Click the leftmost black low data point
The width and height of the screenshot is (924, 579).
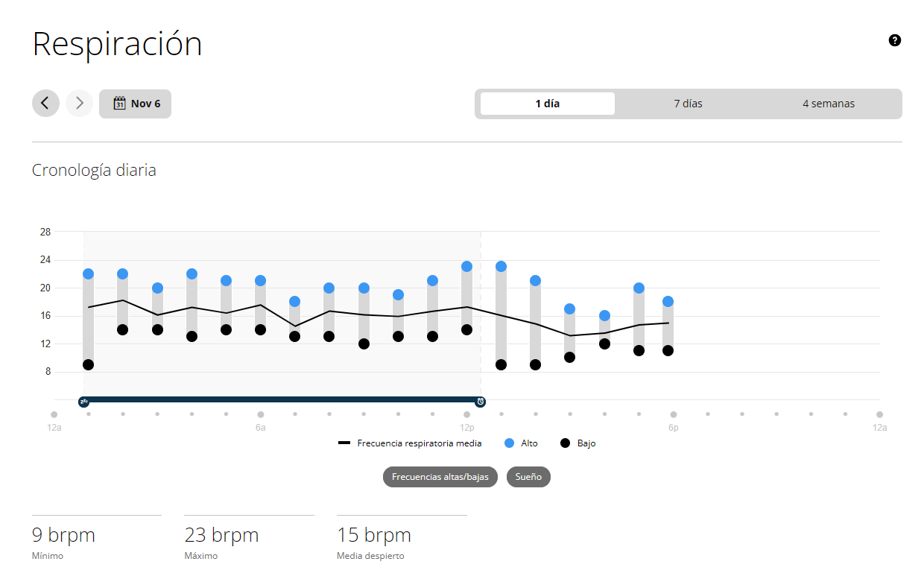pos(88,364)
